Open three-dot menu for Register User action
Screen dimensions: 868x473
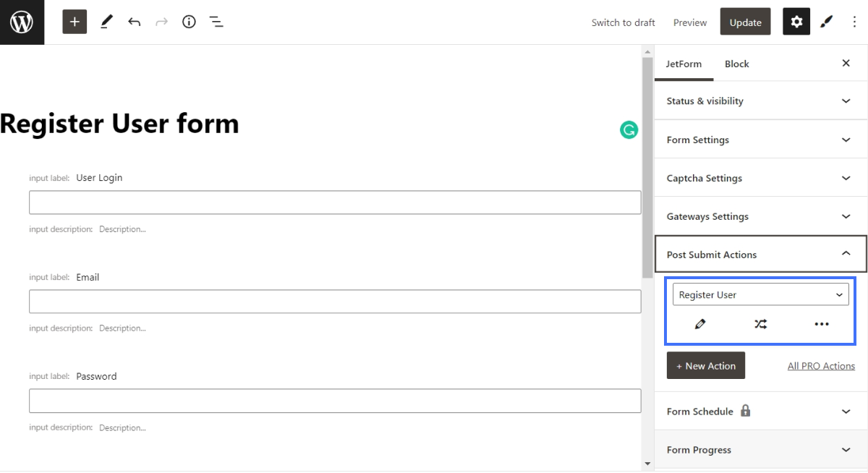click(x=821, y=324)
